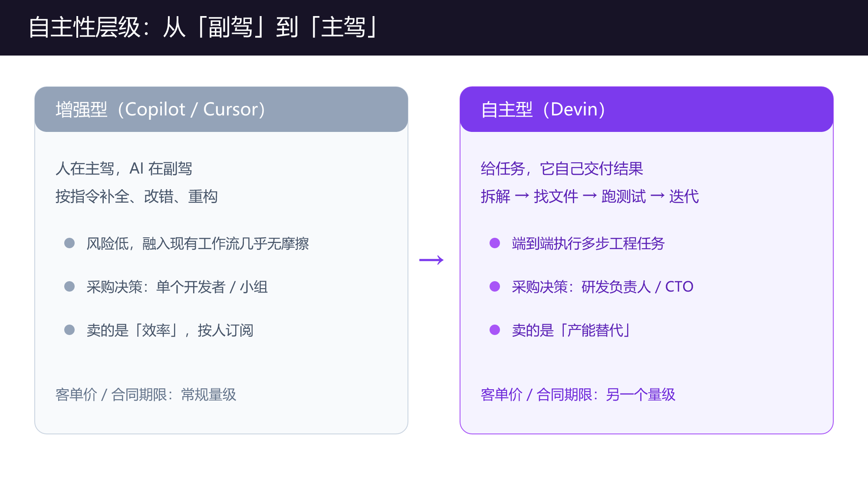Click footer 客单价 / 合同期限：常规量级
This screenshot has height=486, width=868.
click(146, 394)
